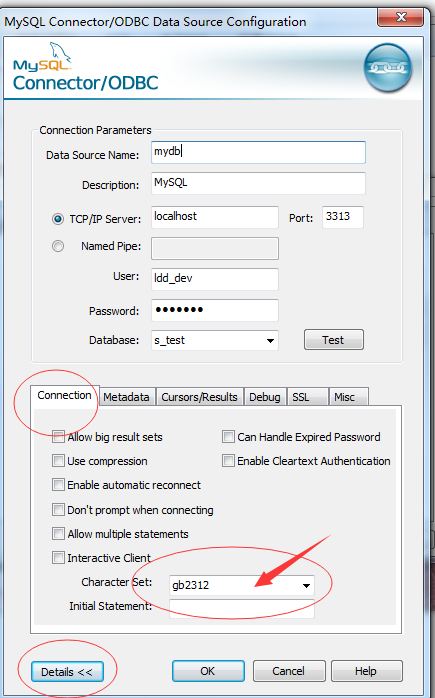
Task: Click the Test connection button
Action: (333, 340)
